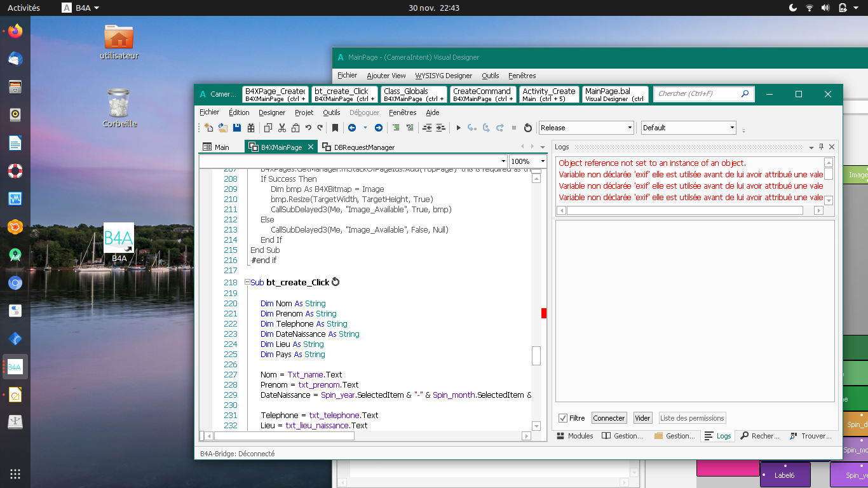The image size is (868, 488).
Task: Uncheck the Filtre checkbox
Action: click(563, 418)
